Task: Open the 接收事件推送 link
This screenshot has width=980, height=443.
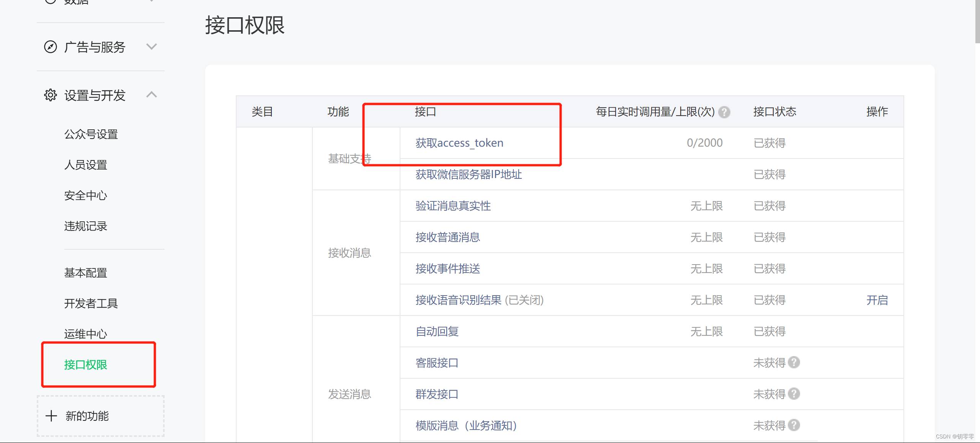Action: tap(448, 269)
